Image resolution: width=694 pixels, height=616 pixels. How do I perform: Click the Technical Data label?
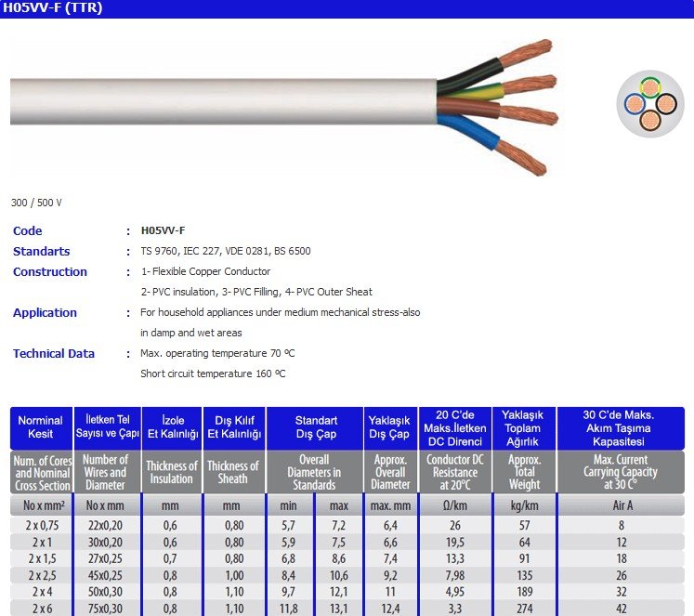click(54, 354)
